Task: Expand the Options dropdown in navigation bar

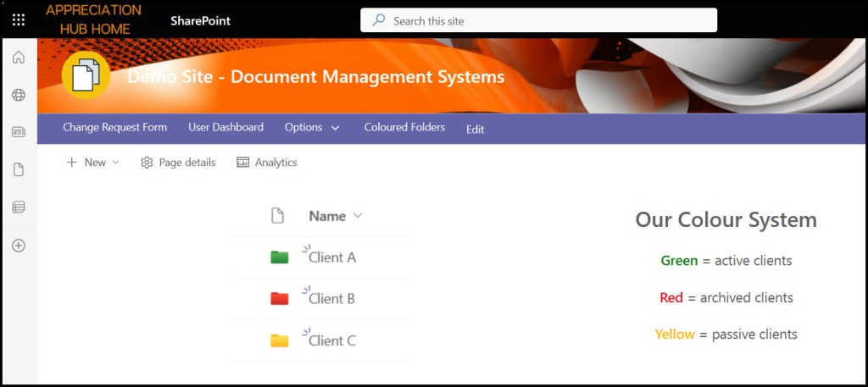Action: point(312,128)
